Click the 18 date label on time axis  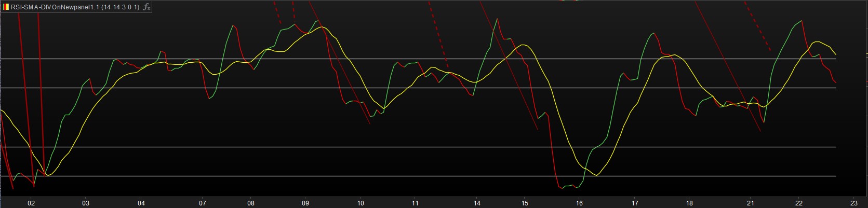click(x=689, y=203)
